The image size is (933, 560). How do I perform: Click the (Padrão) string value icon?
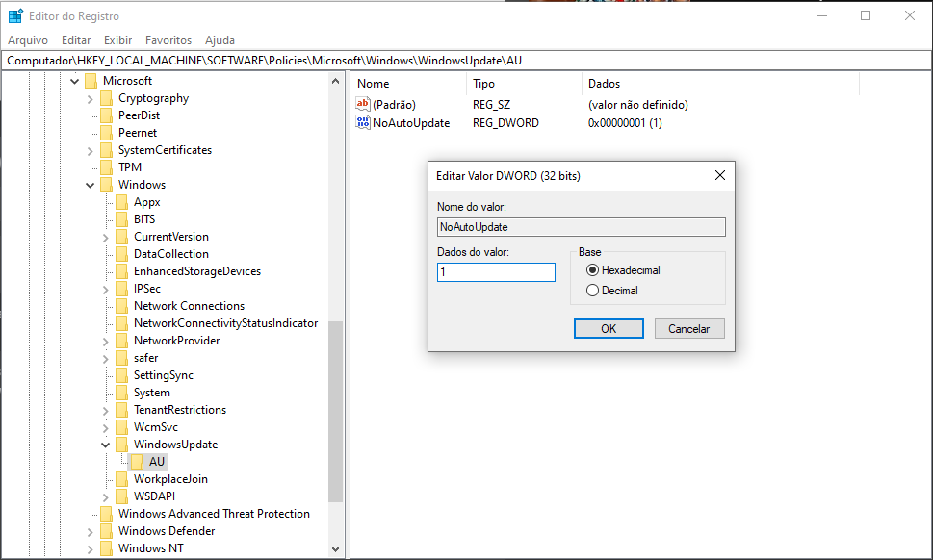363,104
